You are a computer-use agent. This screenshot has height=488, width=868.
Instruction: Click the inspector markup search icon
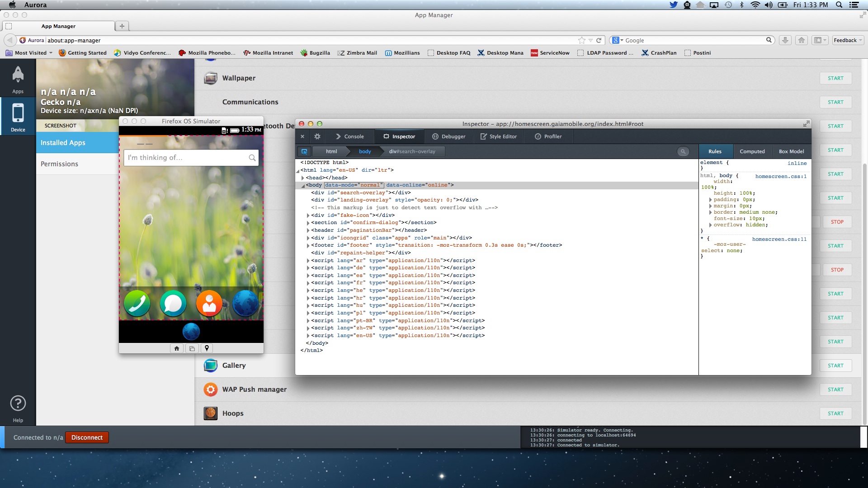683,152
